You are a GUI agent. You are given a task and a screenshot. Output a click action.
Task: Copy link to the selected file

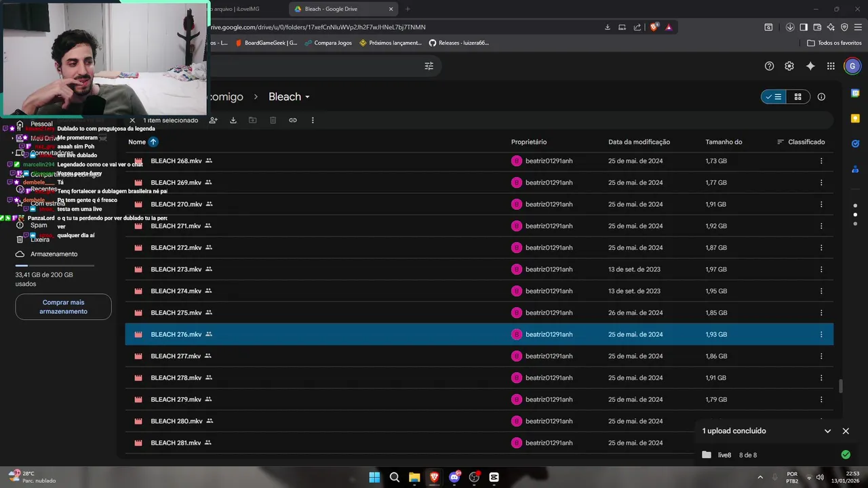pyautogui.click(x=293, y=120)
